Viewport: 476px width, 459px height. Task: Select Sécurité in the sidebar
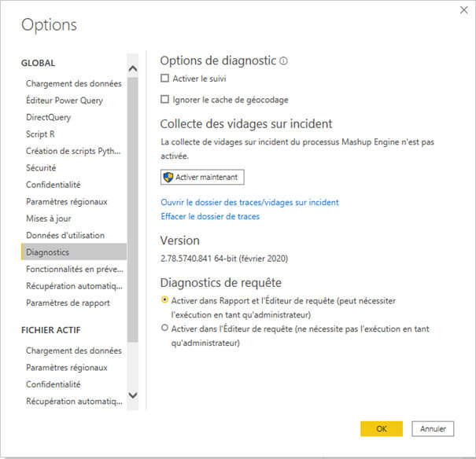[x=73, y=167]
